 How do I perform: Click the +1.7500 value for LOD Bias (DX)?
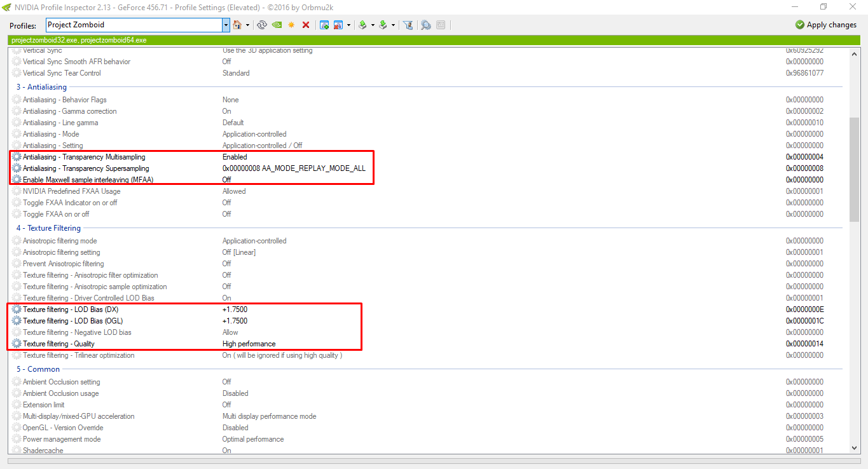(x=235, y=309)
